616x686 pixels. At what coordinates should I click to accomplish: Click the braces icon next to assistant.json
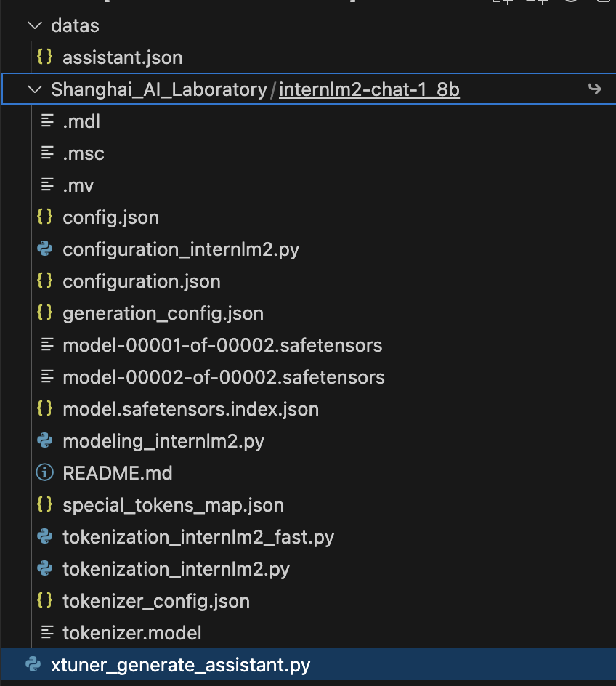[44, 57]
